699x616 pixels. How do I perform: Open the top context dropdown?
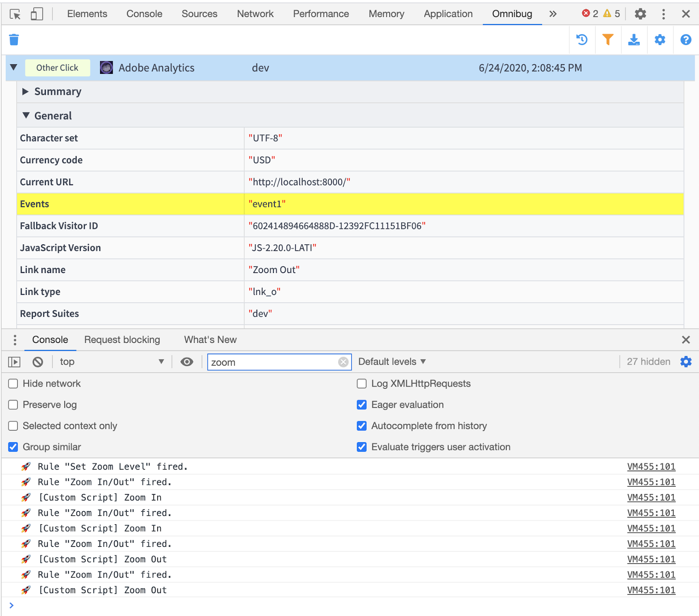pyautogui.click(x=112, y=362)
